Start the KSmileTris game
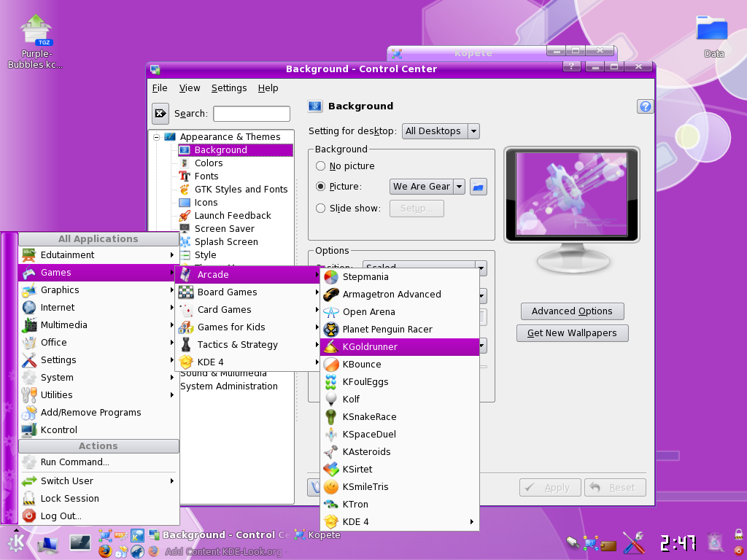The image size is (747, 560). tap(400, 486)
